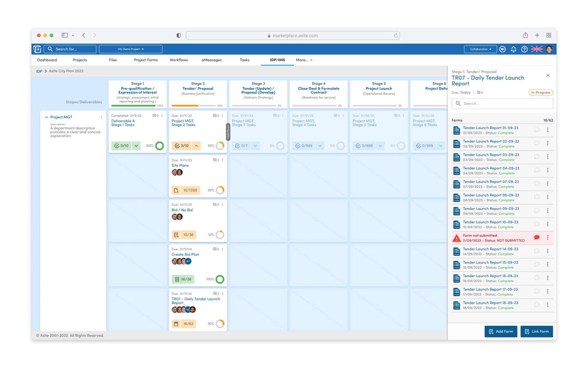Open options menu for Tender Launch Report 01-09-23
This screenshot has width=588, height=368.
tap(548, 130)
